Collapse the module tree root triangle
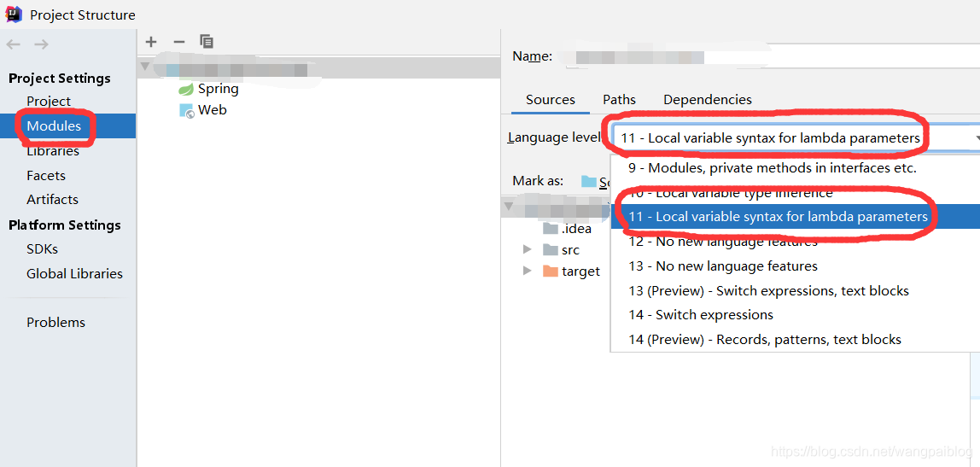 (145, 66)
